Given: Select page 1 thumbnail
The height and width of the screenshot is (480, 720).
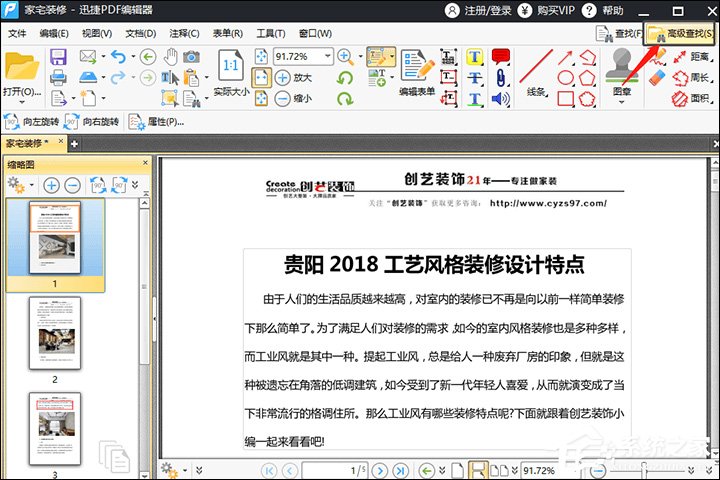Looking at the screenshot, I should pyautogui.click(x=55, y=238).
